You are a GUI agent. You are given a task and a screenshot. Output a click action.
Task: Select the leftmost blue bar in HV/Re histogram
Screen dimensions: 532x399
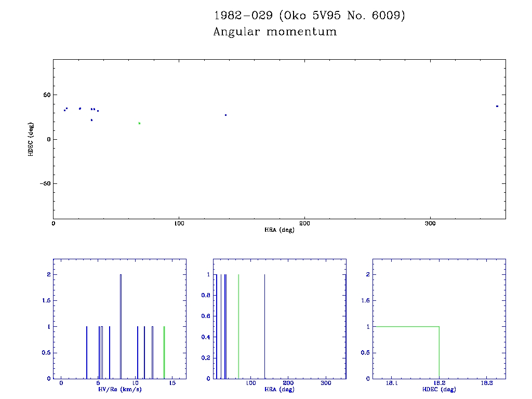(86, 352)
